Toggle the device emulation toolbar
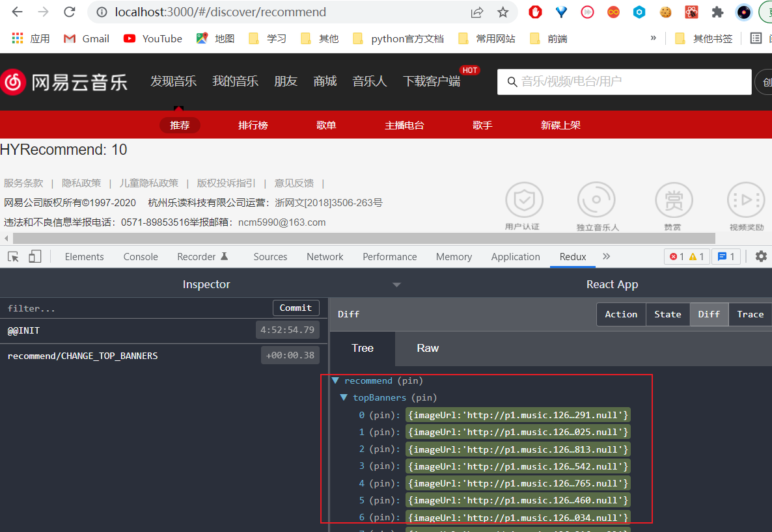Screen dimensions: 772x532 (x=34, y=256)
